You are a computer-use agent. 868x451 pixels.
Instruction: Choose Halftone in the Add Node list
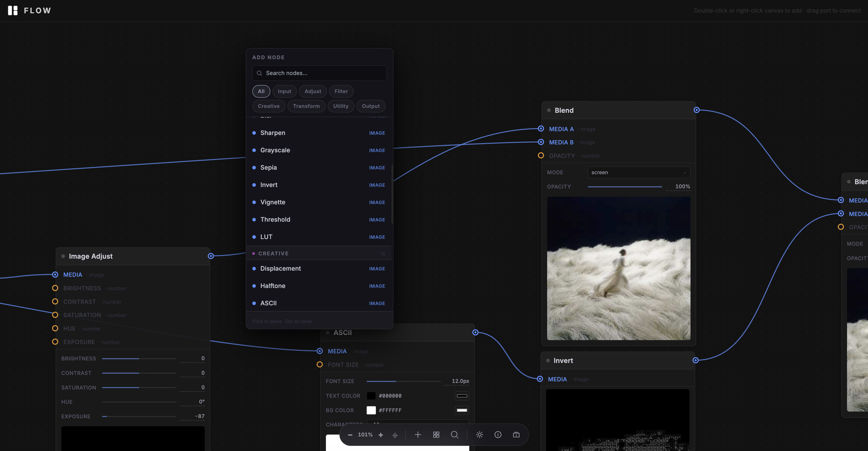319,286
